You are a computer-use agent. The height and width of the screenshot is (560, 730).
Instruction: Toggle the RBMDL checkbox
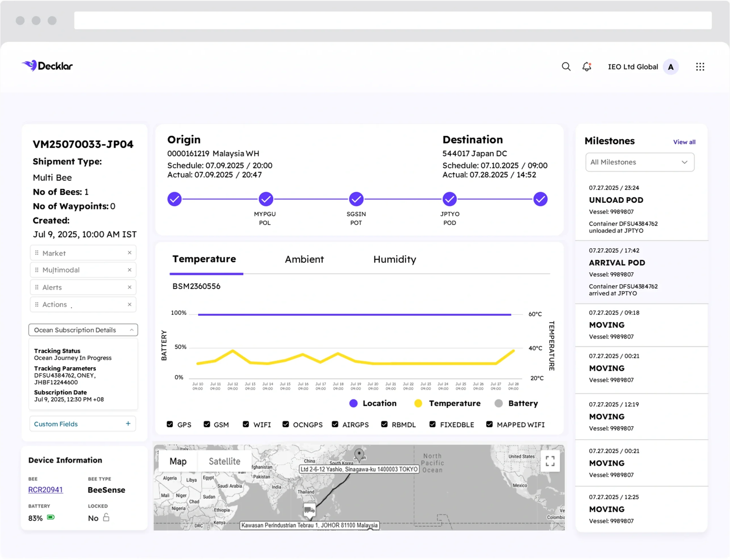pyautogui.click(x=384, y=424)
